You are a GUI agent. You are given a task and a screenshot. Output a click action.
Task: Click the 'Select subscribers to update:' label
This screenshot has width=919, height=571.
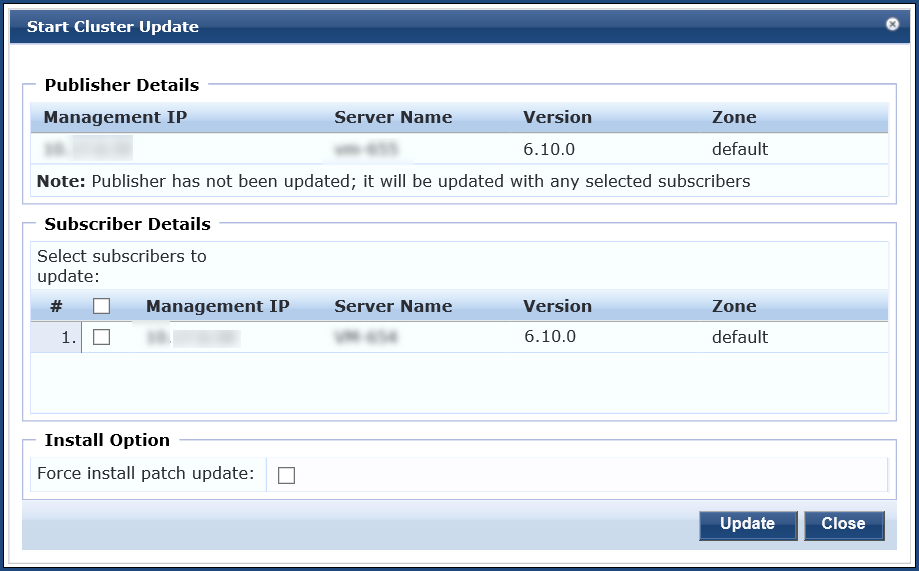(122, 266)
